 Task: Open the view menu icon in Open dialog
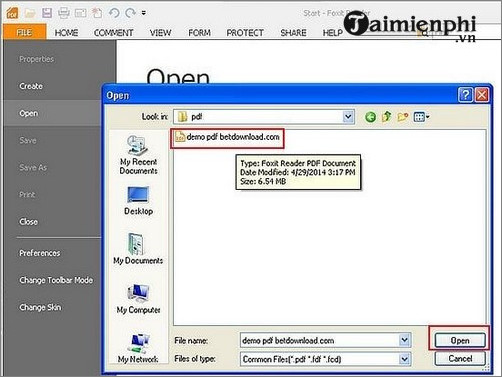tap(421, 117)
